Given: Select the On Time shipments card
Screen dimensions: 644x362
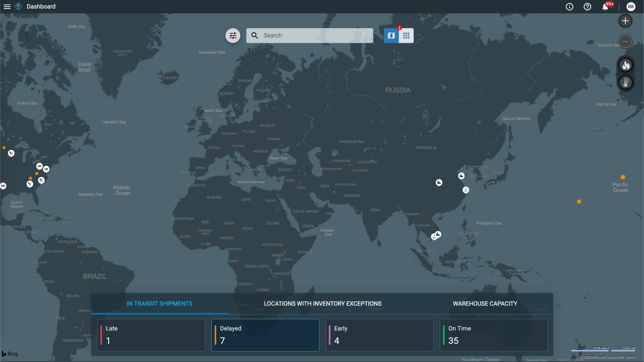Looking at the screenshot, I should (494, 335).
